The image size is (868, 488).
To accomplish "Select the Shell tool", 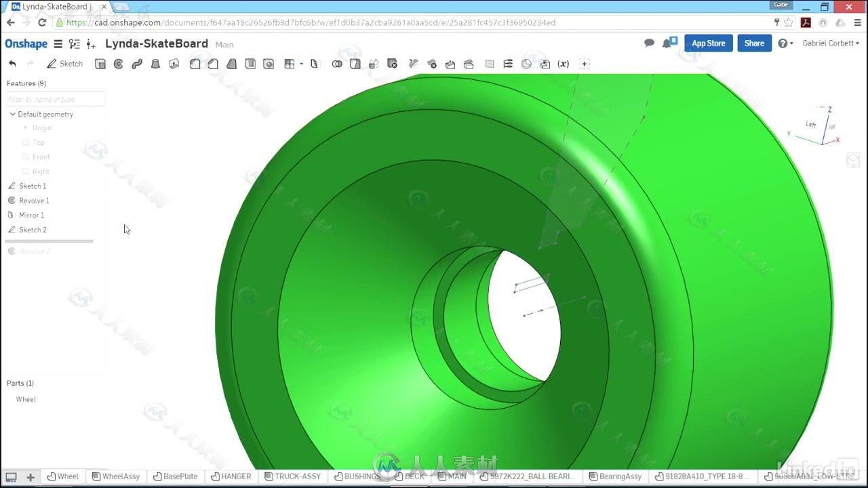I will 250,64.
